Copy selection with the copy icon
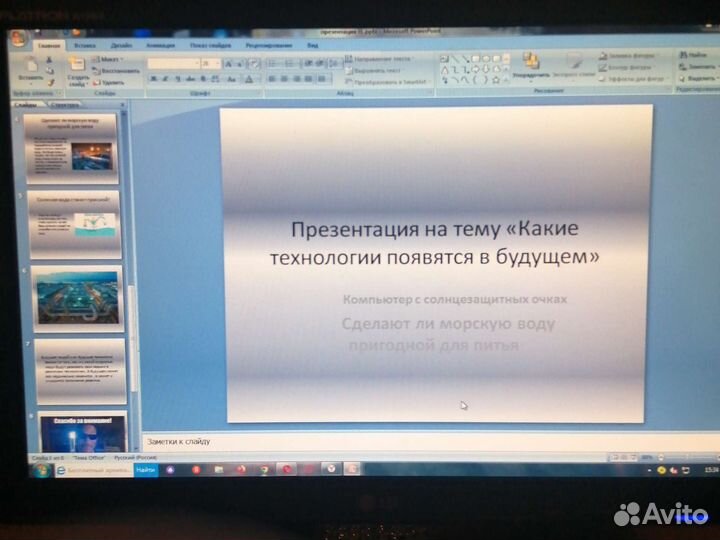This screenshot has width=720, height=540. (50, 71)
